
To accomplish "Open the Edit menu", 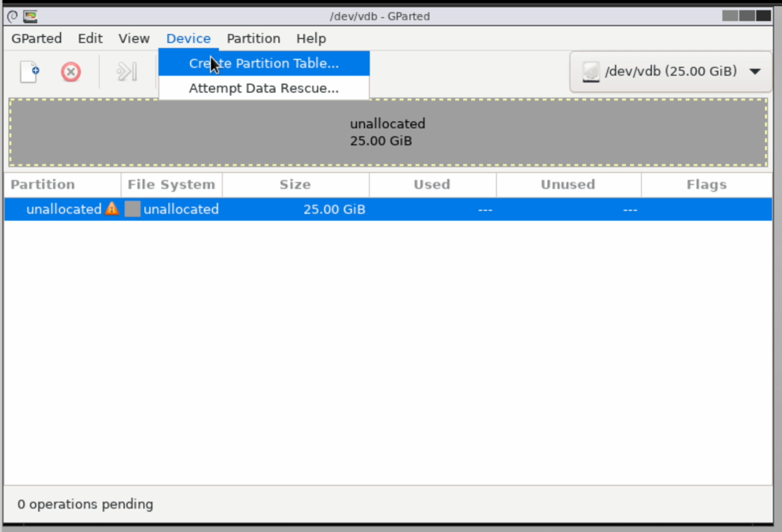I will click(x=90, y=39).
